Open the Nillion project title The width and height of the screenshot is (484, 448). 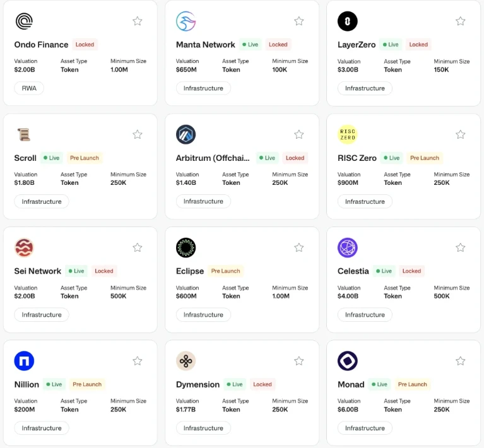[27, 384]
